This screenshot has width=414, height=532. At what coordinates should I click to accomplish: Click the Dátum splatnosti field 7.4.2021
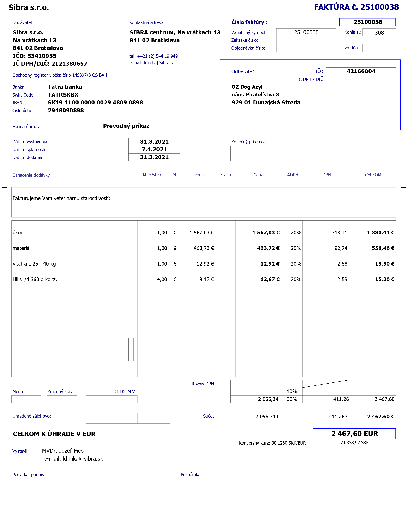(x=154, y=150)
